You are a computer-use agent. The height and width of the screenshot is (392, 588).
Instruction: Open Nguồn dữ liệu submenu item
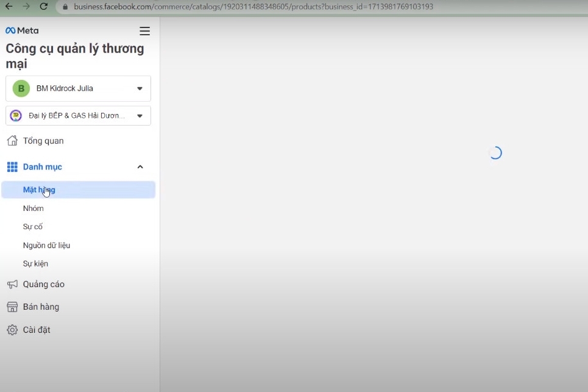click(x=46, y=245)
